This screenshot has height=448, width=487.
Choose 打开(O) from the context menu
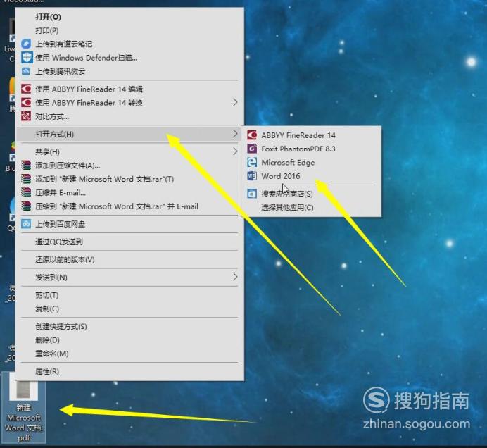(129, 17)
